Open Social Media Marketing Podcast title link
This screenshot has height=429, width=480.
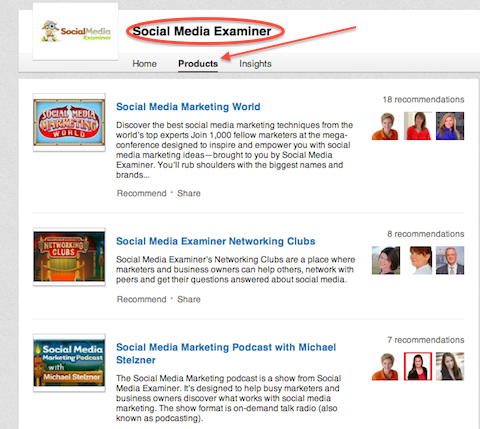click(x=226, y=353)
